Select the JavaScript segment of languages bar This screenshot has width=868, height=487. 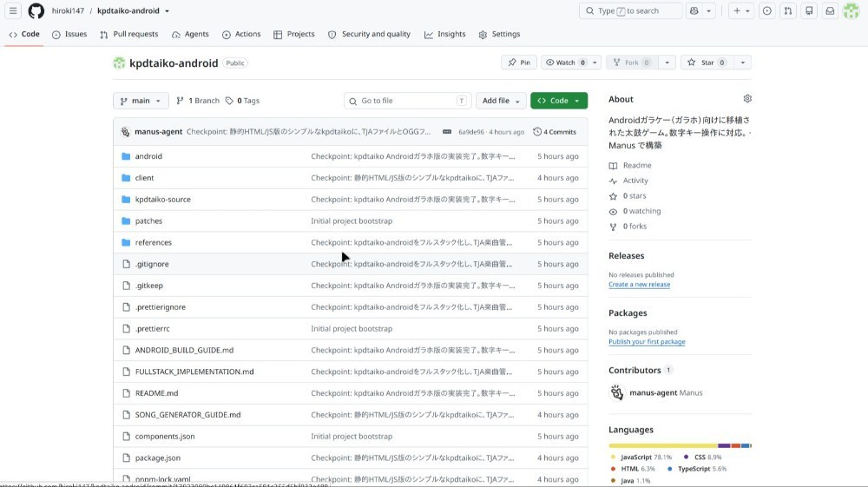click(662, 445)
